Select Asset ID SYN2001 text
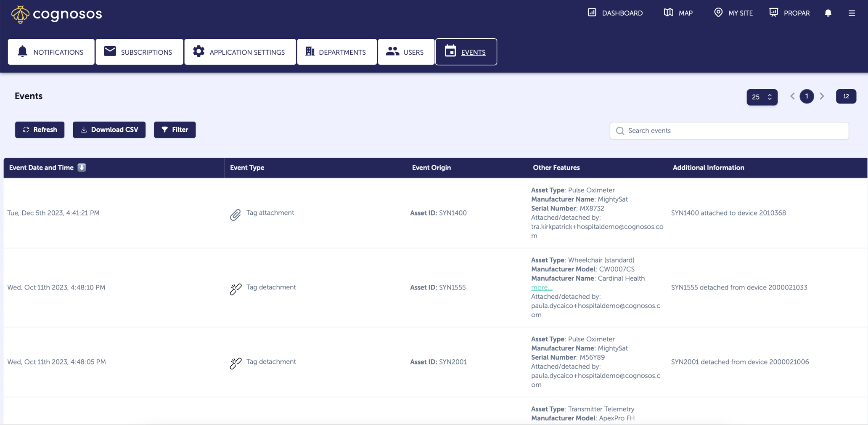The image size is (868, 425). tap(438, 362)
